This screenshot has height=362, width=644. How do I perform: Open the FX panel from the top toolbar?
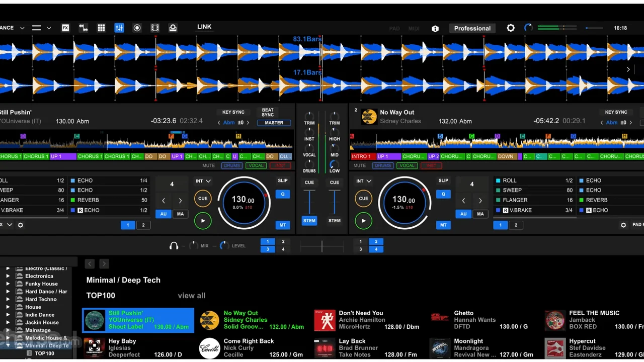point(65,28)
